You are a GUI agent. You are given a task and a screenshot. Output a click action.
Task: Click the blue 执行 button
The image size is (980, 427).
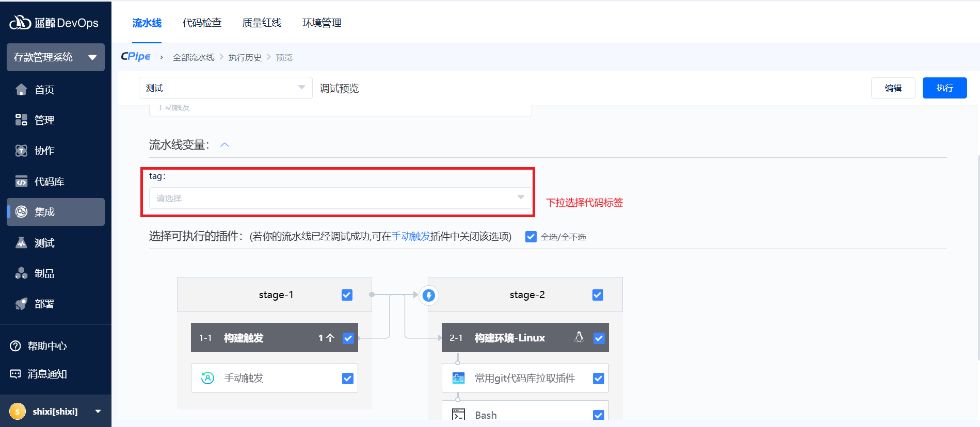pos(944,88)
